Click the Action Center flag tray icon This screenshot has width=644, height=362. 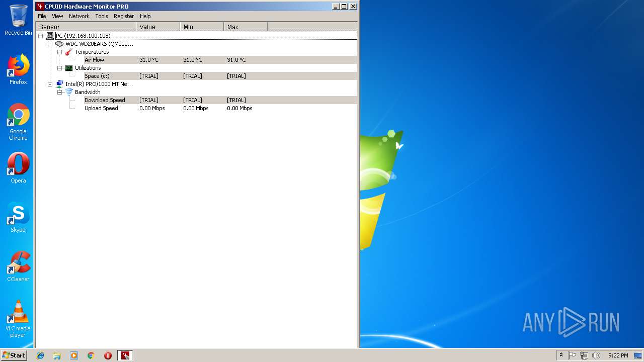tap(572, 355)
